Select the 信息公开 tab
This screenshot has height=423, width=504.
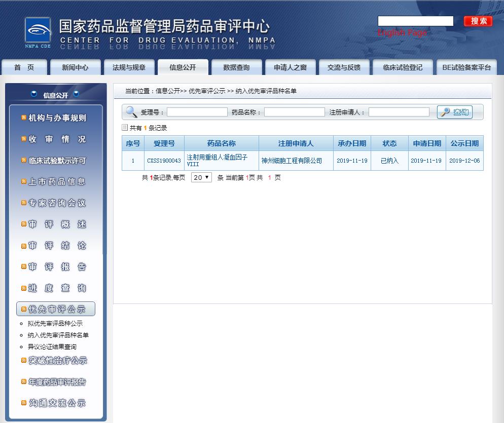pos(183,67)
